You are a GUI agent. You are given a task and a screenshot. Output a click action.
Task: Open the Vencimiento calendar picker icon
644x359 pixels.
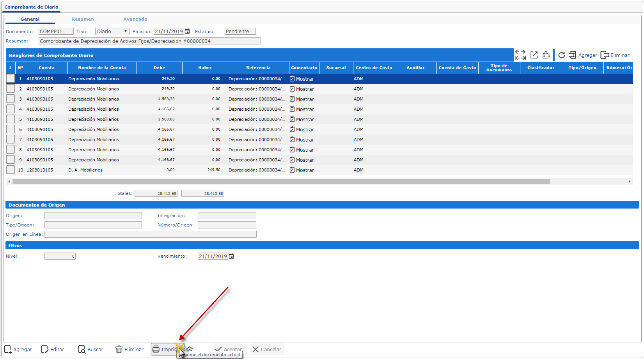click(x=231, y=256)
